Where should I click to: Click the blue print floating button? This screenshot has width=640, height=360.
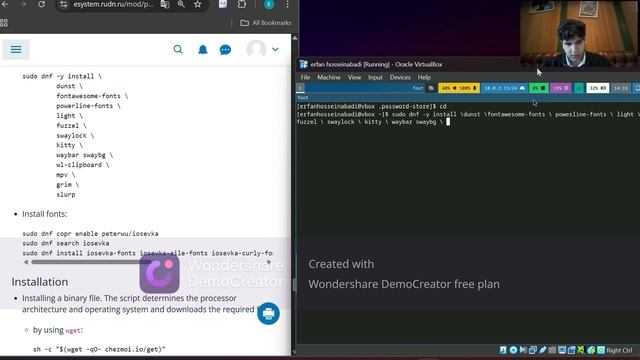[x=268, y=313]
